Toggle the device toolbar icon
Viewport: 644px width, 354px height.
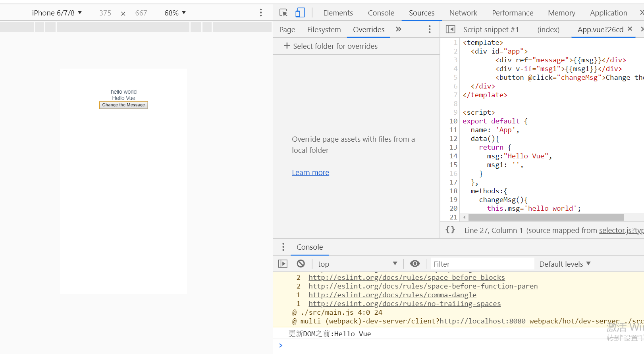click(x=300, y=13)
